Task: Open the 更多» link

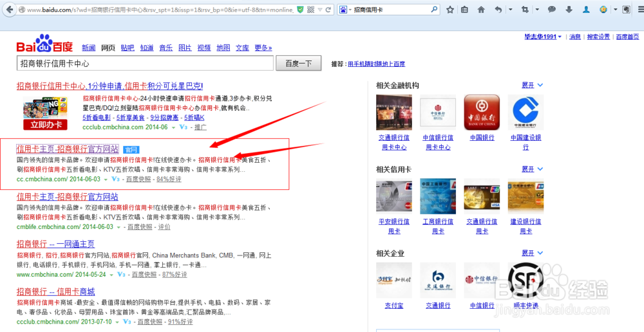Action: click(x=263, y=48)
